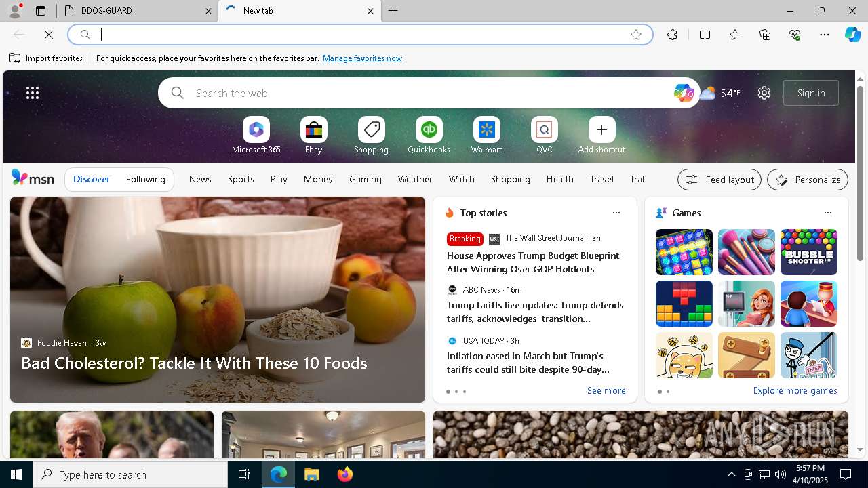Open the app launcher grid icon
Screen dimensions: 868x488
coord(33,93)
